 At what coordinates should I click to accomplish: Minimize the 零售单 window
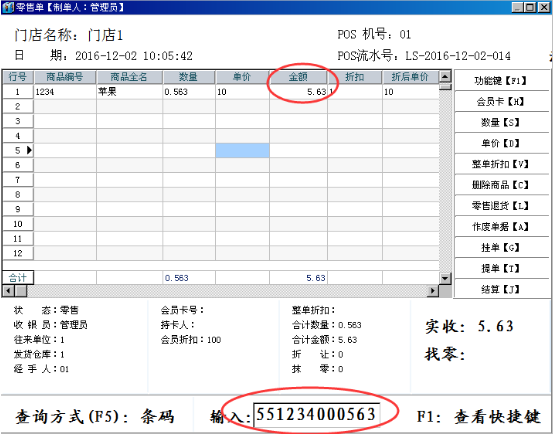[x=518, y=7]
